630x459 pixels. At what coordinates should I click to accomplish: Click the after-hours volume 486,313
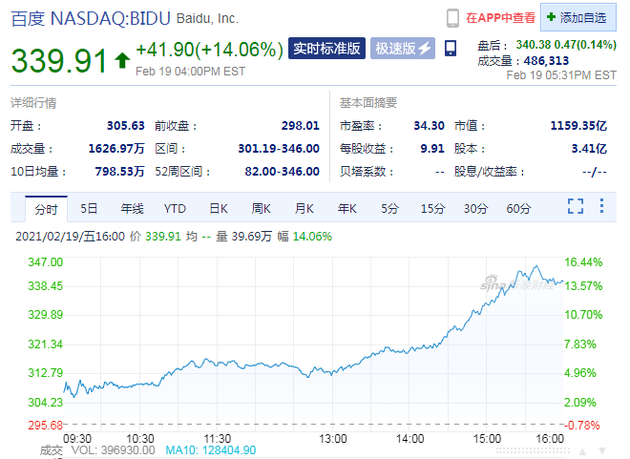tap(546, 61)
